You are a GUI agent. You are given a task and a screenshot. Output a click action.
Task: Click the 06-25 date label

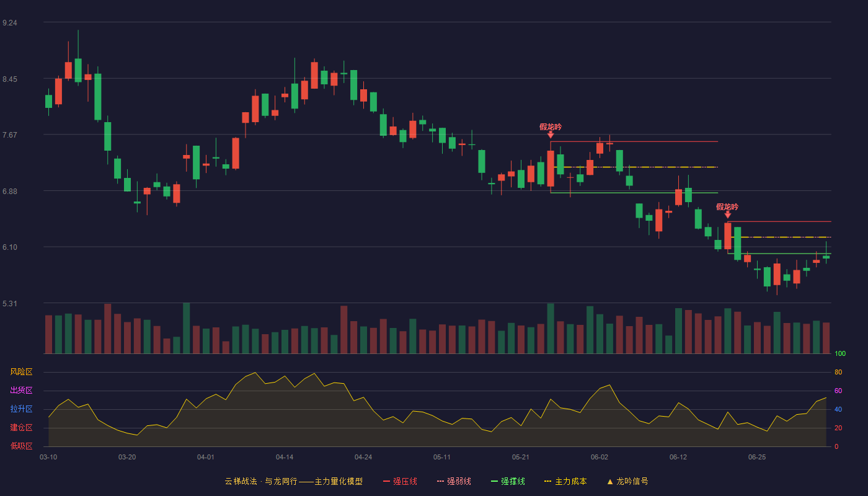tap(757, 457)
